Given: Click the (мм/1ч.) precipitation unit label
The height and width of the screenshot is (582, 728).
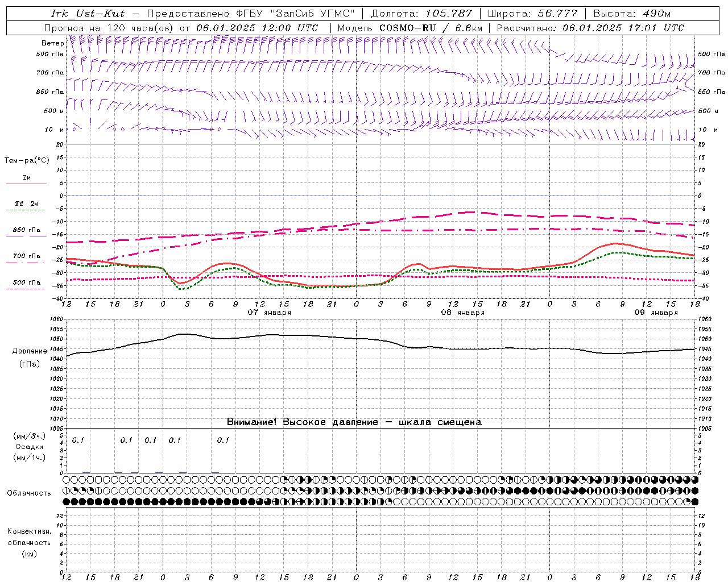Looking at the screenshot, I should click(x=30, y=458).
